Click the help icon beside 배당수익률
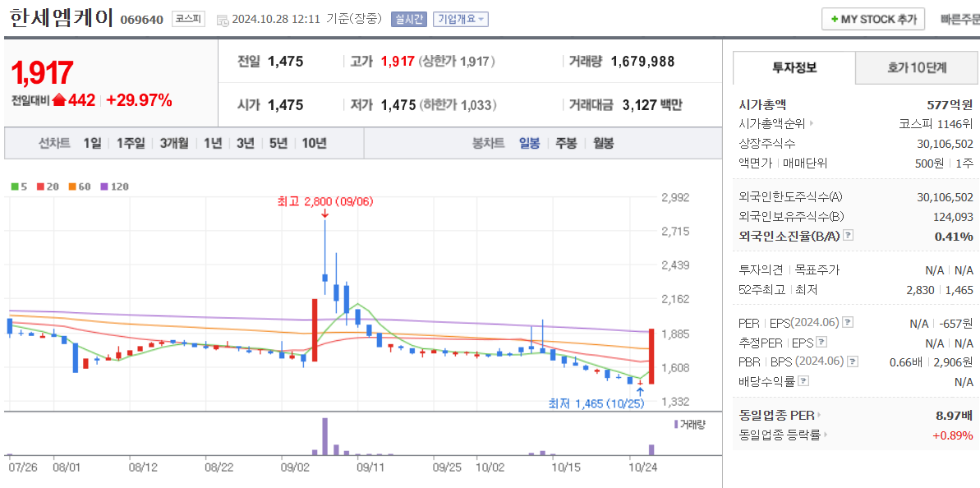Screen dimensions: 980x488 803,380
